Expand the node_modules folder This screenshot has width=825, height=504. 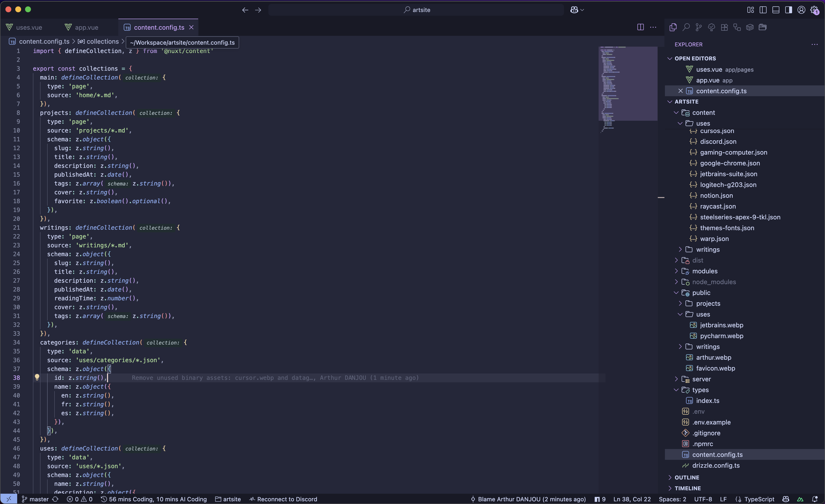(x=676, y=282)
